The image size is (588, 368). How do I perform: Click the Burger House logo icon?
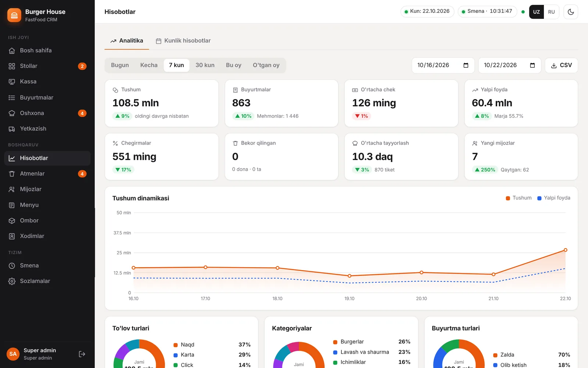click(x=14, y=15)
